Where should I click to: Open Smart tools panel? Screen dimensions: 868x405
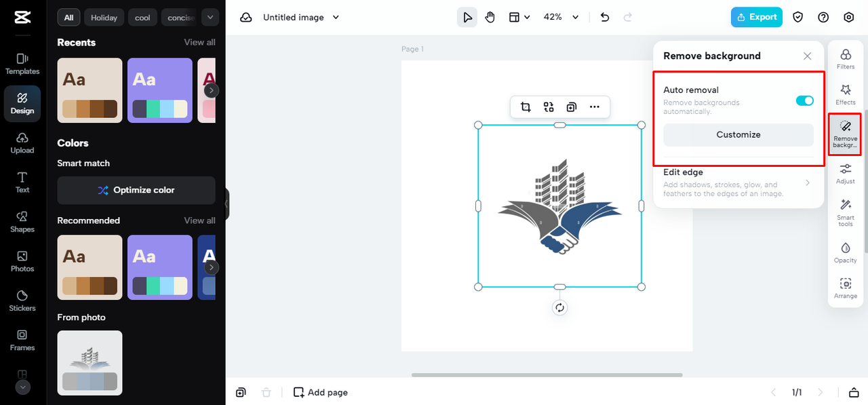[x=846, y=212]
